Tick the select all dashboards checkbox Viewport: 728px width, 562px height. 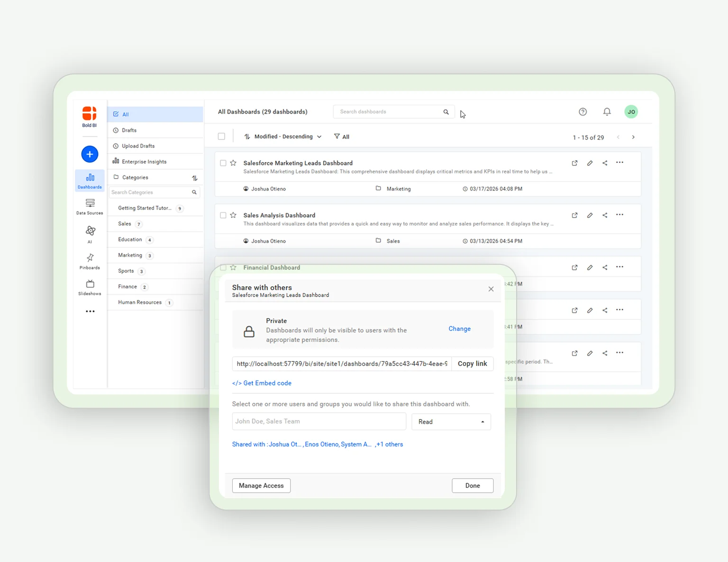coord(221,136)
